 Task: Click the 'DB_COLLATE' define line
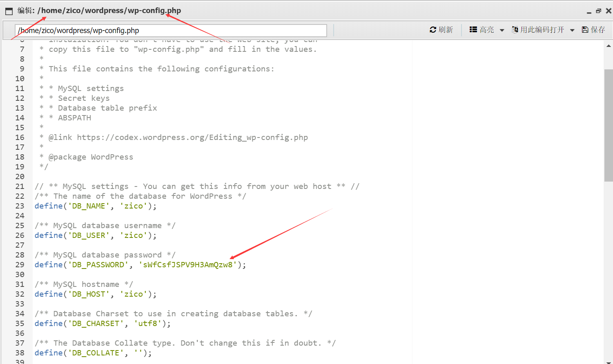coord(93,353)
